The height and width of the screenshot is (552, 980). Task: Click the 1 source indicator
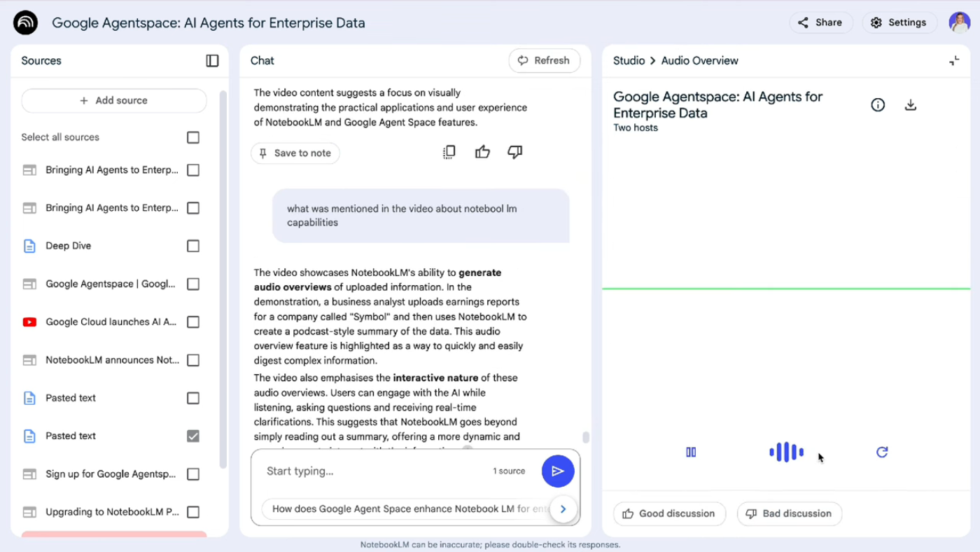pyautogui.click(x=509, y=471)
